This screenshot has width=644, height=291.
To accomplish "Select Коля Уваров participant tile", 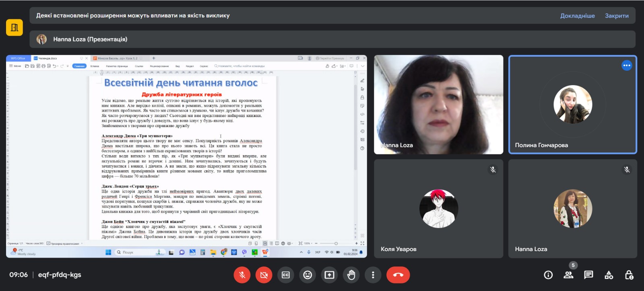I will tap(438, 209).
